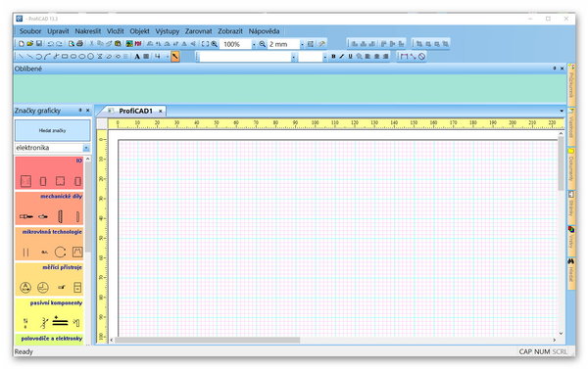Image resolution: width=588 pixels, height=369 pixels.
Task: Click the highlighted orange wire tool
Action: [x=175, y=57]
